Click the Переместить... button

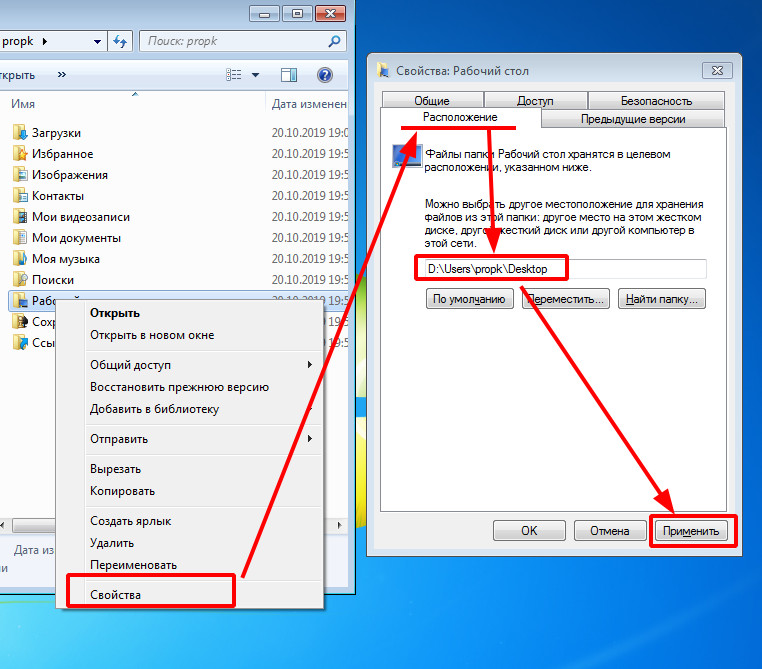click(x=566, y=299)
